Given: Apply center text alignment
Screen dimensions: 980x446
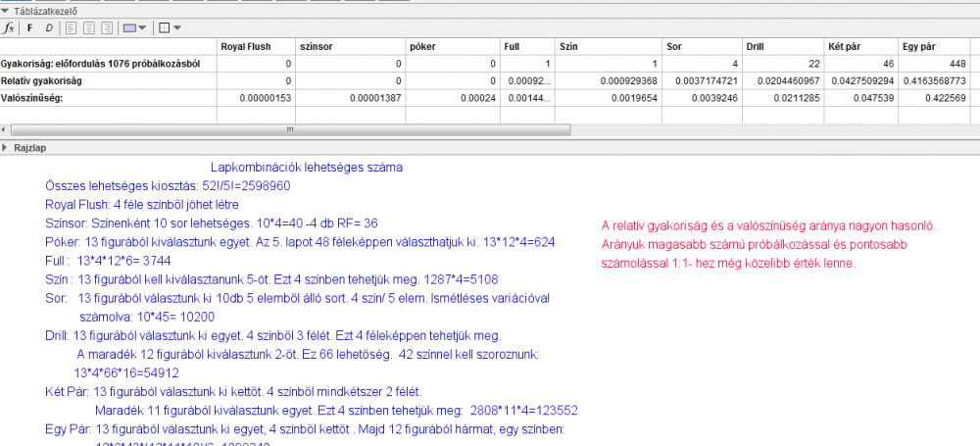Looking at the screenshot, I should coord(90,28).
